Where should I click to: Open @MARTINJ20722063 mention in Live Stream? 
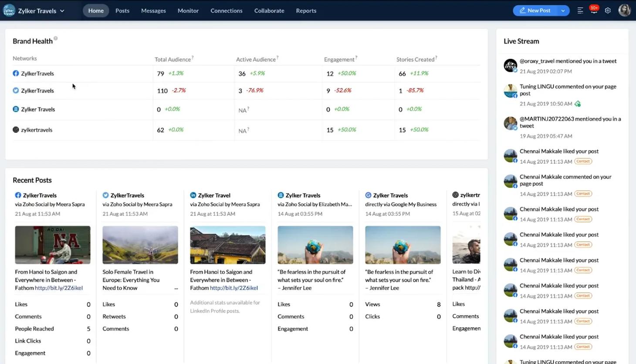point(570,122)
